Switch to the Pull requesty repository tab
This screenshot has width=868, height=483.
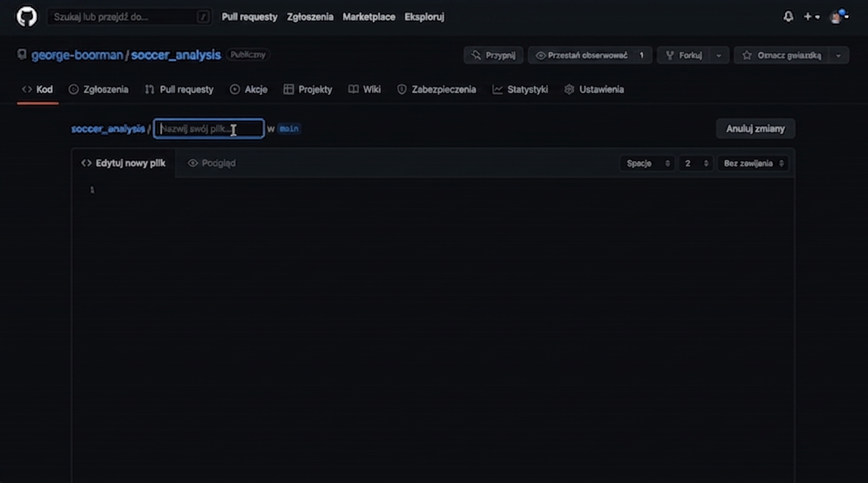click(179, 89)
